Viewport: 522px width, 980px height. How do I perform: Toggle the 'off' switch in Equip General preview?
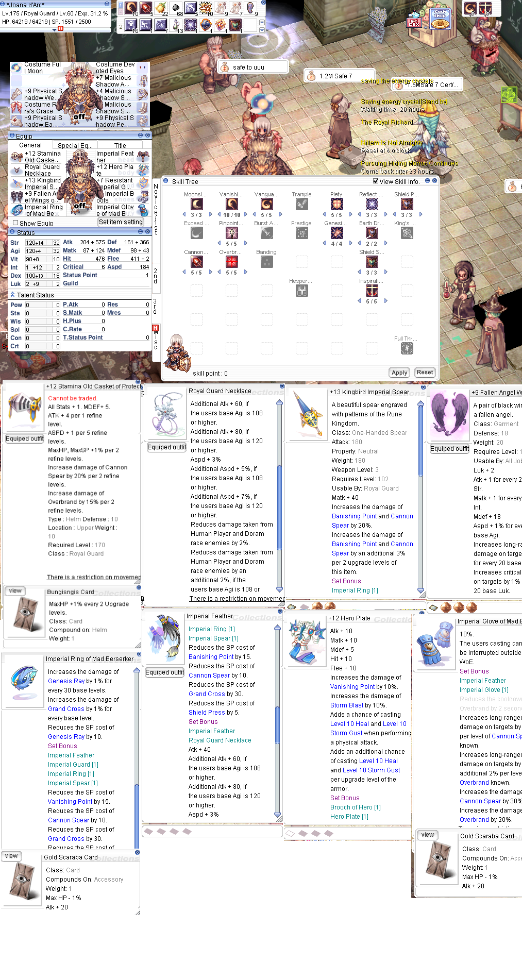79,206
